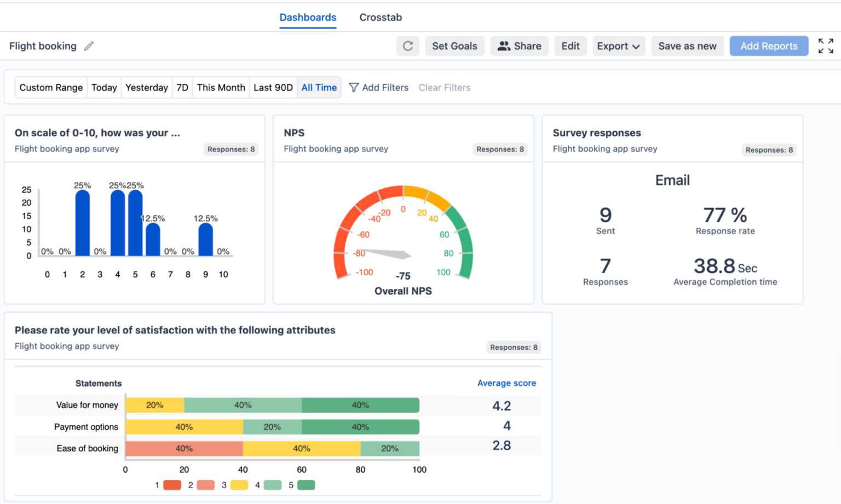Open Custom Range date picker
841x504 pixels.
pyautogui.click(x=50, y=88)
